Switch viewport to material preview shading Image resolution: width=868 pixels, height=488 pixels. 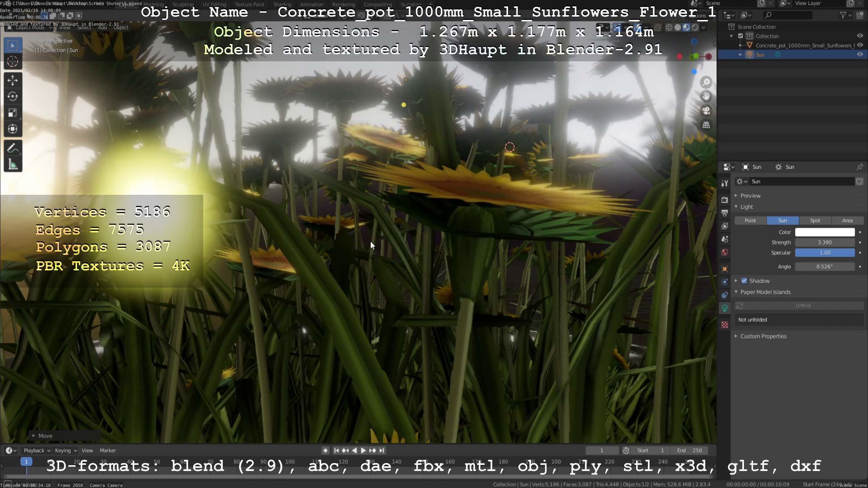[x=686, y=27]
